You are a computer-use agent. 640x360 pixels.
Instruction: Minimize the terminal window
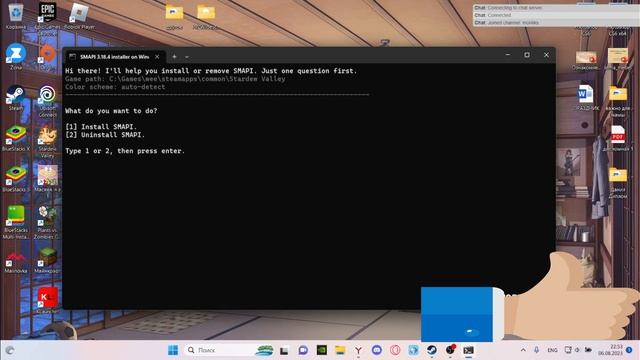point(508,55)
